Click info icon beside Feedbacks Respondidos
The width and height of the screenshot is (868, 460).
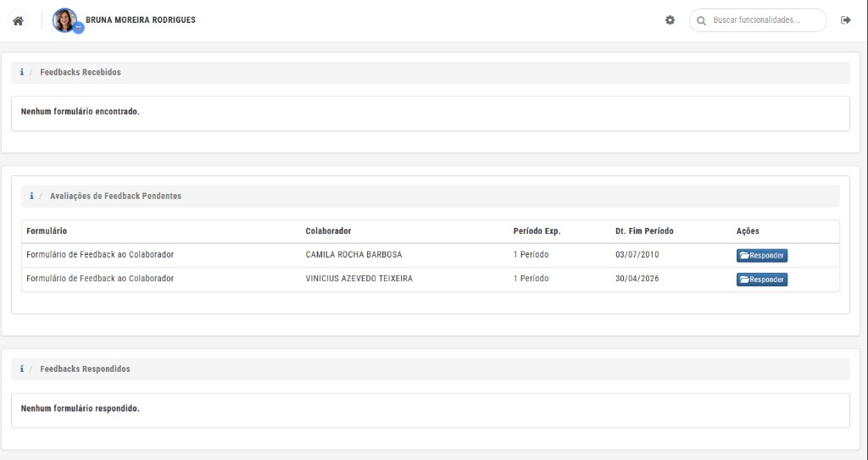21,369
